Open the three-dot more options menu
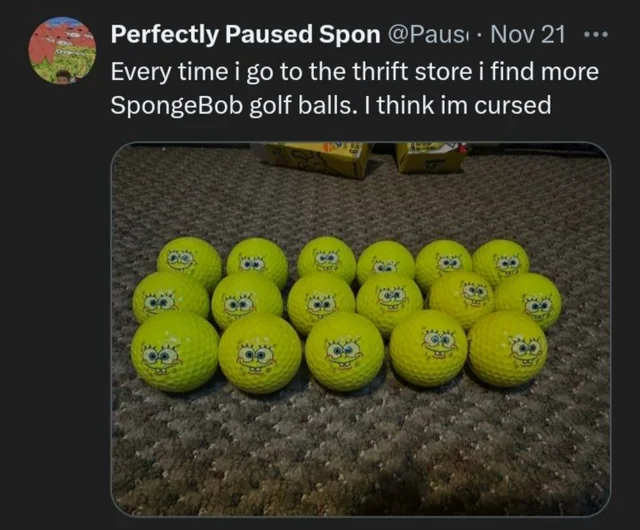 (596, 35)
